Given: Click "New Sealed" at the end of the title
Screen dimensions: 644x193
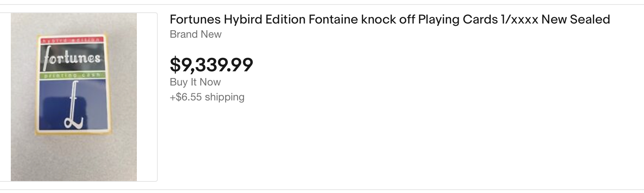Looking at the screenshot, I should coord(575,19).
